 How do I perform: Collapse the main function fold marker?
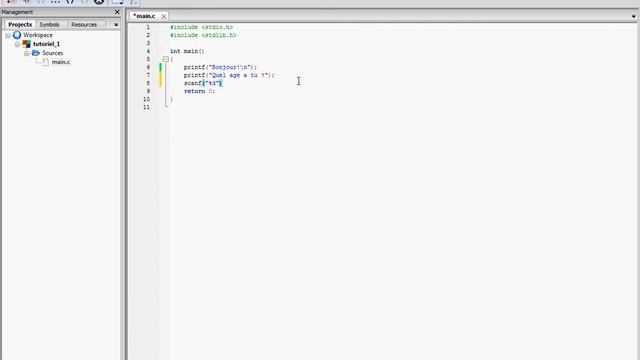pyautogui.click(x=166, y=59)
